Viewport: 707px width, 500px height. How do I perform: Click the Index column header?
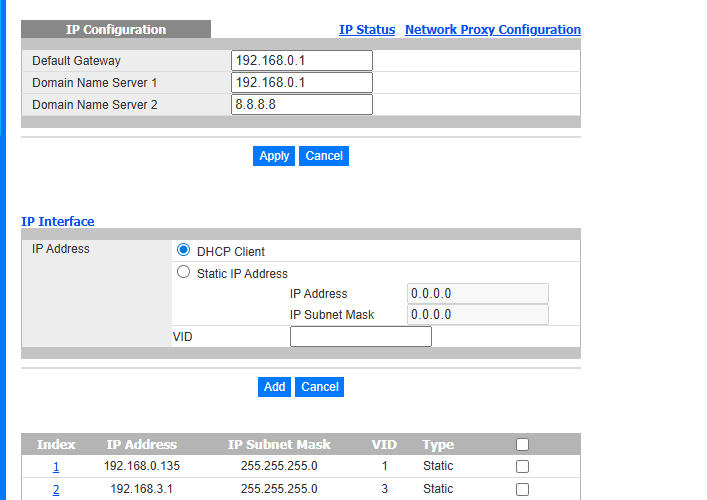pyautogui.click(x=56, y=445)
